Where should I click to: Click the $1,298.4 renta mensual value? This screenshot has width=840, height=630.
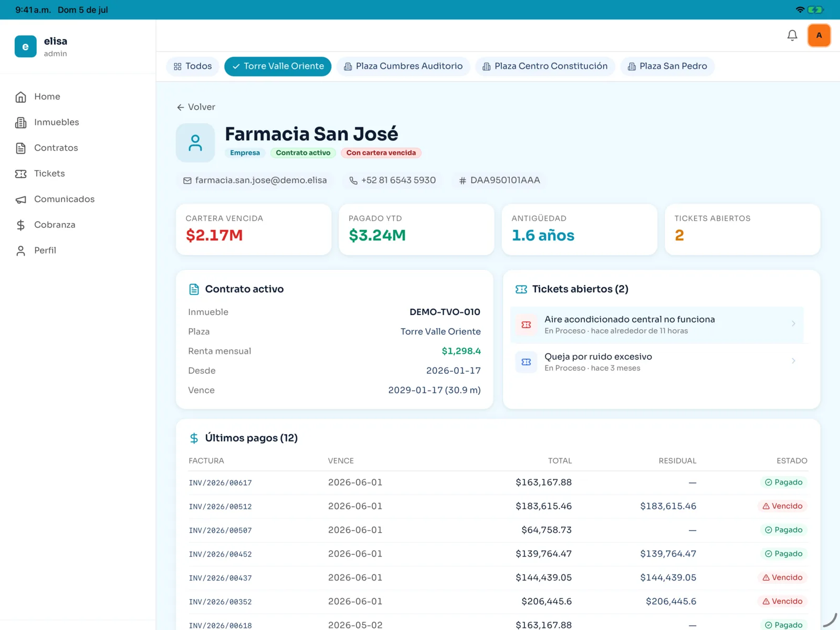pyautogui.click(x=461, y=351)
